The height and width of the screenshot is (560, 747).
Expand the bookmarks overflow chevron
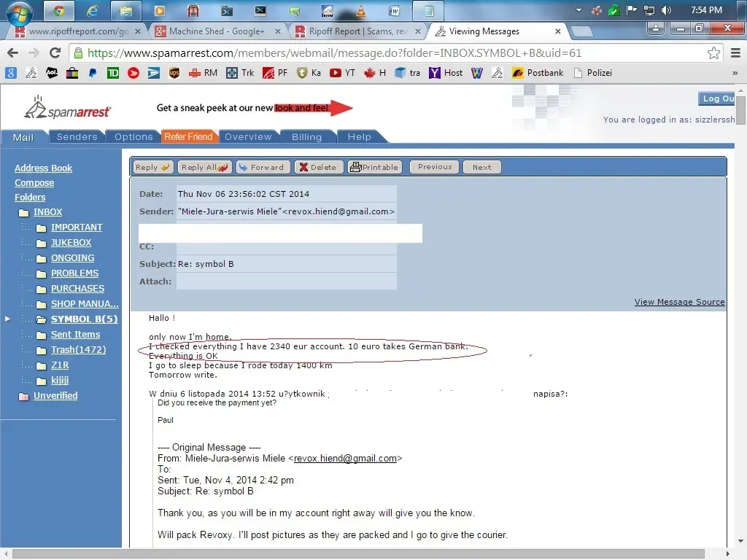(x=735, y=73)
